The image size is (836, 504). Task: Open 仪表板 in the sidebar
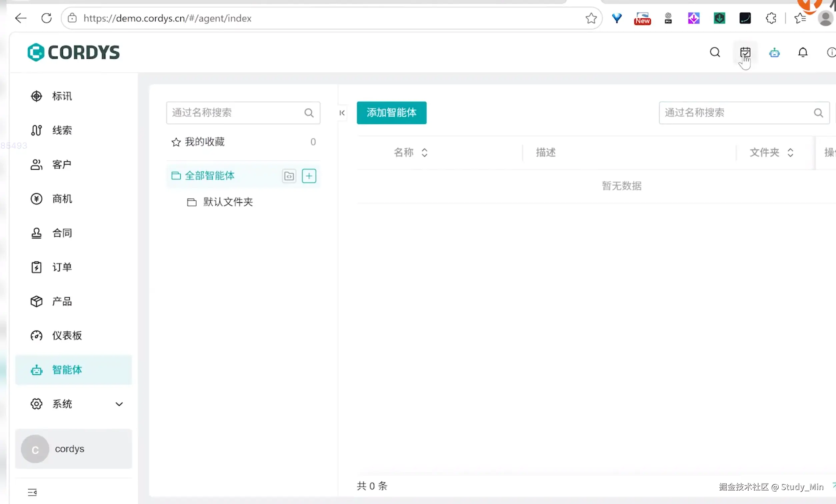73,335
